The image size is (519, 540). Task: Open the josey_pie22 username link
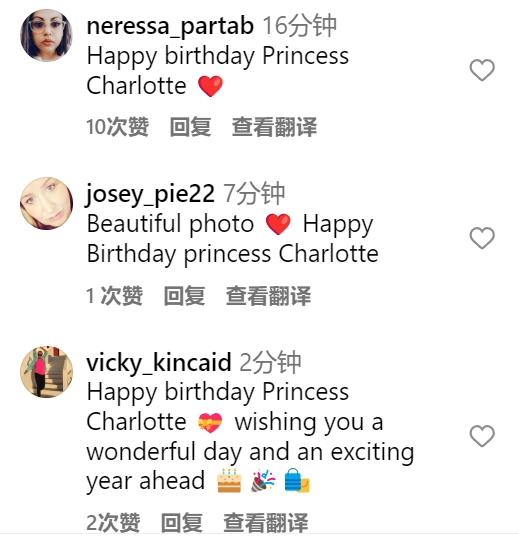tap(150, 194)
